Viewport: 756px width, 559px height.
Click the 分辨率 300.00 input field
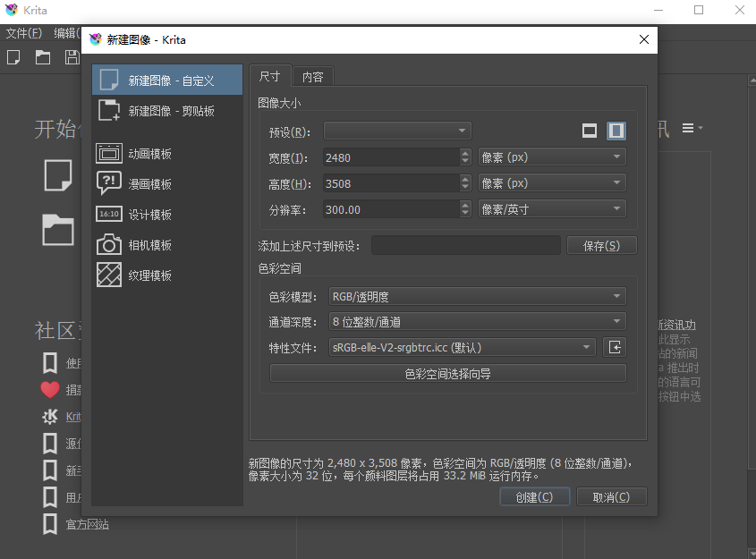[391, 209]
